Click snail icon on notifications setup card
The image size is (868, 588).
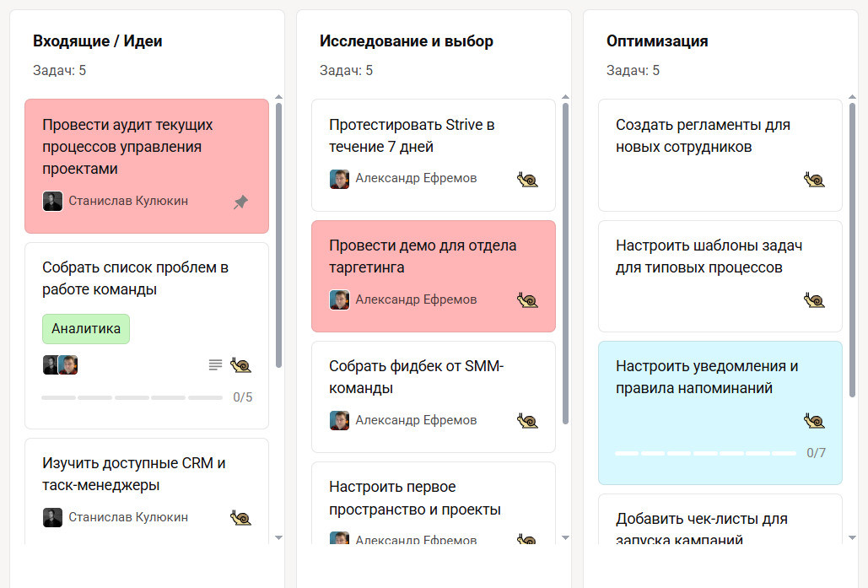[814, 420]
